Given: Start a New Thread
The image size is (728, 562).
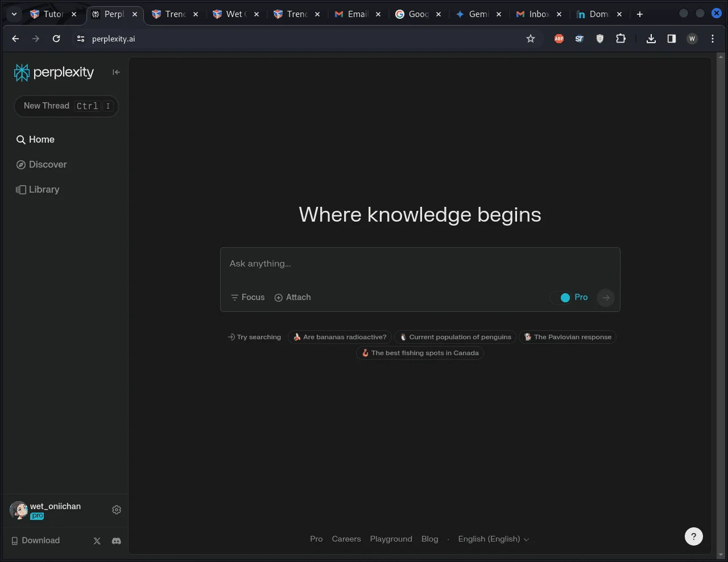Looking at the screenshot, I should [x=67, y=106].
